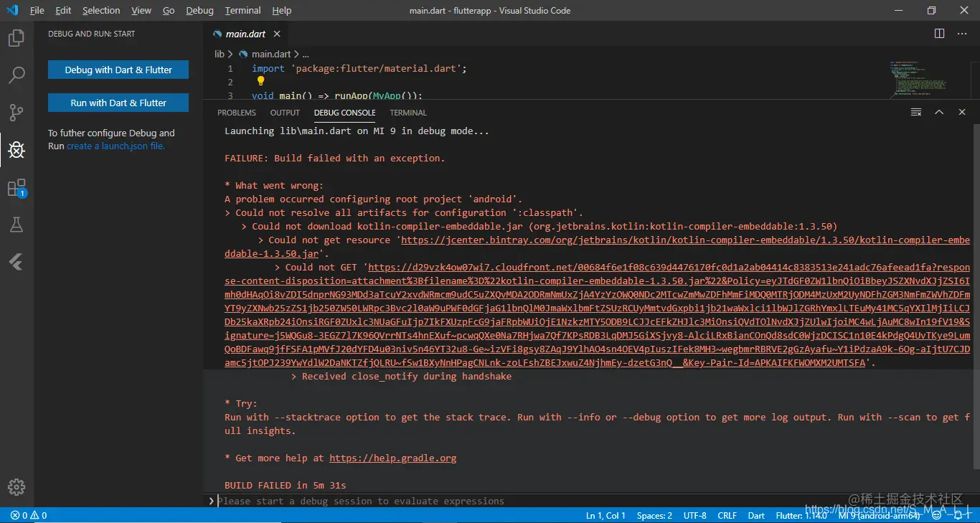Maximize the panel with chevron up
Image resolution: width=980 pixels, height=523 pixels.
(939, 113)
